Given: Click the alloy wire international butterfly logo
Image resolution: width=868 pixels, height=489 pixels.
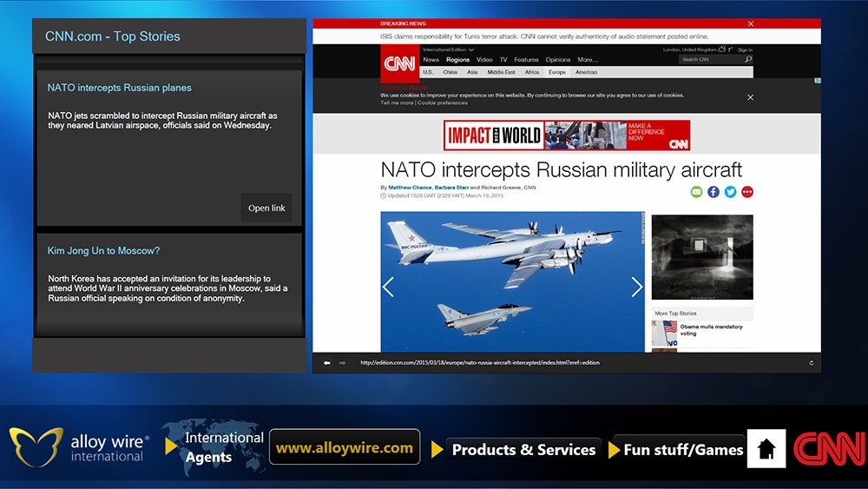Looking at the screenshot, I should [x=36, y=446].
